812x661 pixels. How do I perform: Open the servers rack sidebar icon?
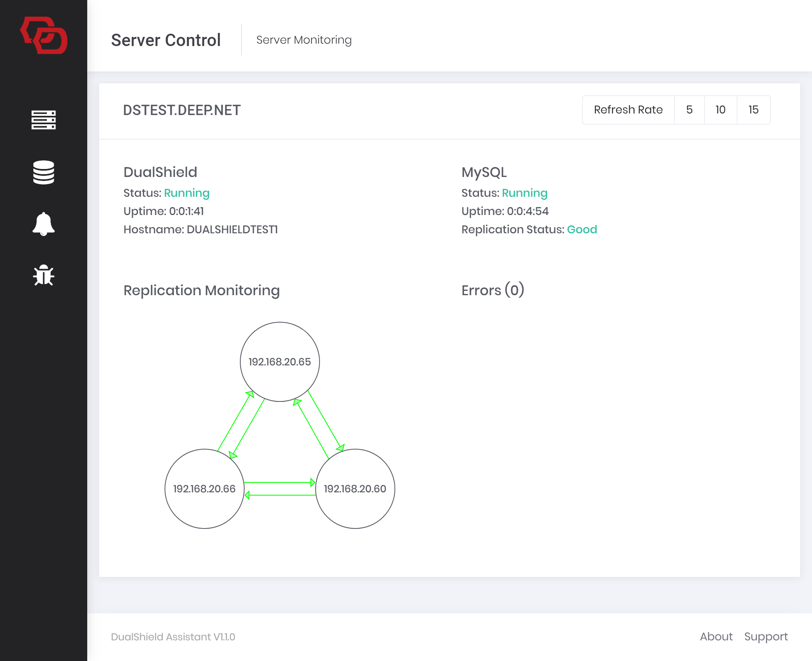pyautogui.click(x=44, y=120)
